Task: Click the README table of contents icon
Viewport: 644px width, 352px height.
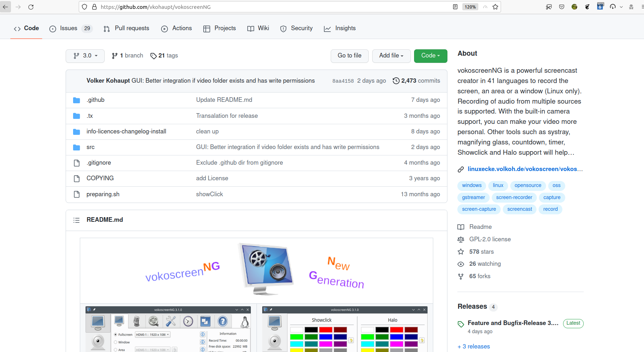Action: pyautogui.click(x=76, y=220)
